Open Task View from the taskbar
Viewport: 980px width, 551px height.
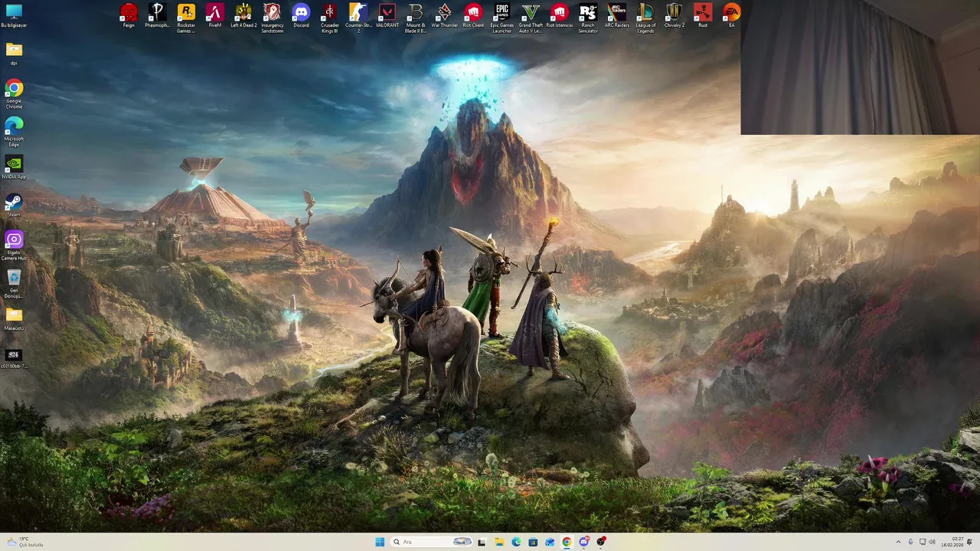click(482, 542)
